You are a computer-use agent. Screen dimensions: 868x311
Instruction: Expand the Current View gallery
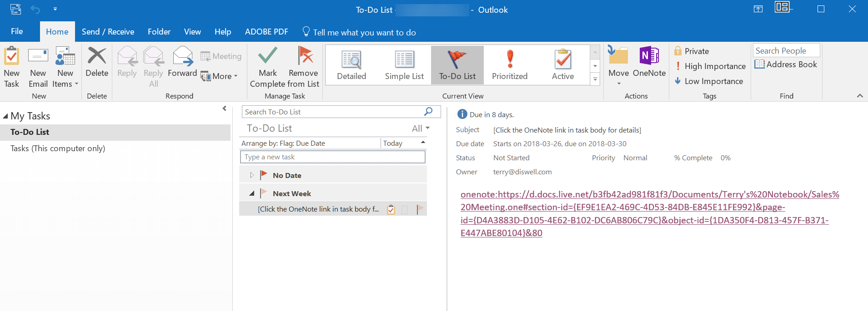point(595,79)
